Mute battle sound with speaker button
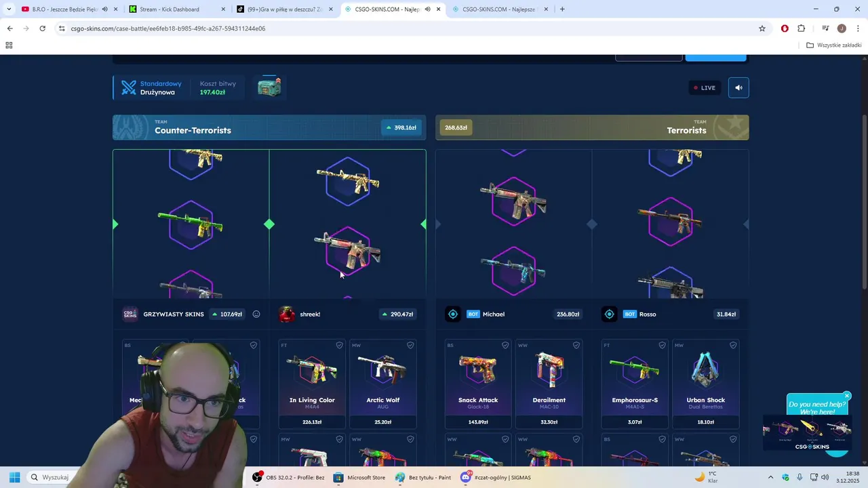Screen dimensions: 868x488 click(738, 87)
